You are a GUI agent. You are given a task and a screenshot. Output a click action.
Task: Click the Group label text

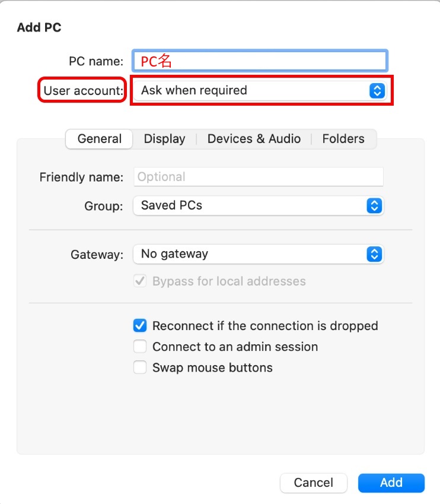[x=104, y=206]
